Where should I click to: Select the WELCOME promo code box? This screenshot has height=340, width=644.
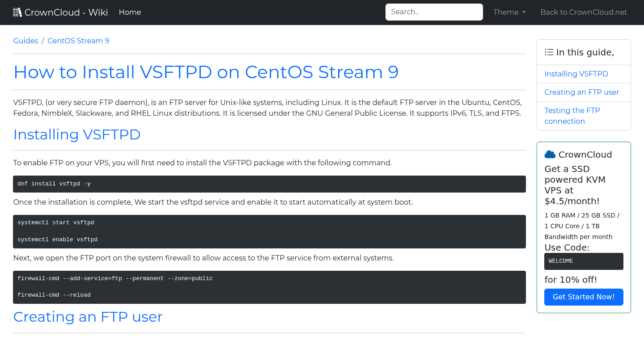tap(584, 261)
